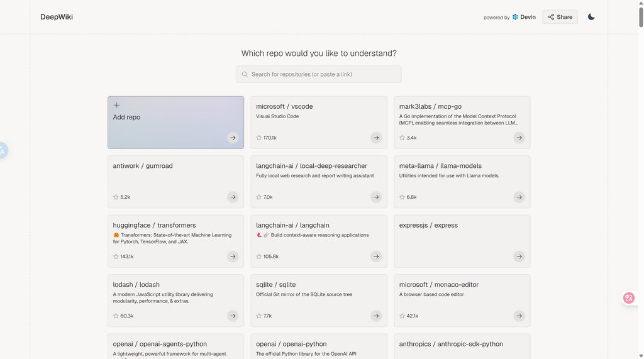Screen dimensions: 644x359
Task: Click star icon on vscode card
Action: click(x=258, y=138)
